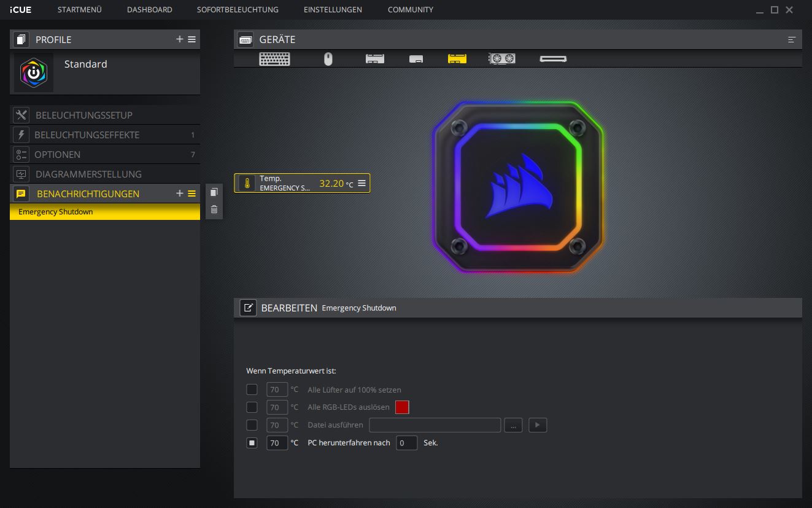Switch to Sofortbeleuchtung tab
The height and width of the screenshot is (508, 812).
[x=238, y=10]
